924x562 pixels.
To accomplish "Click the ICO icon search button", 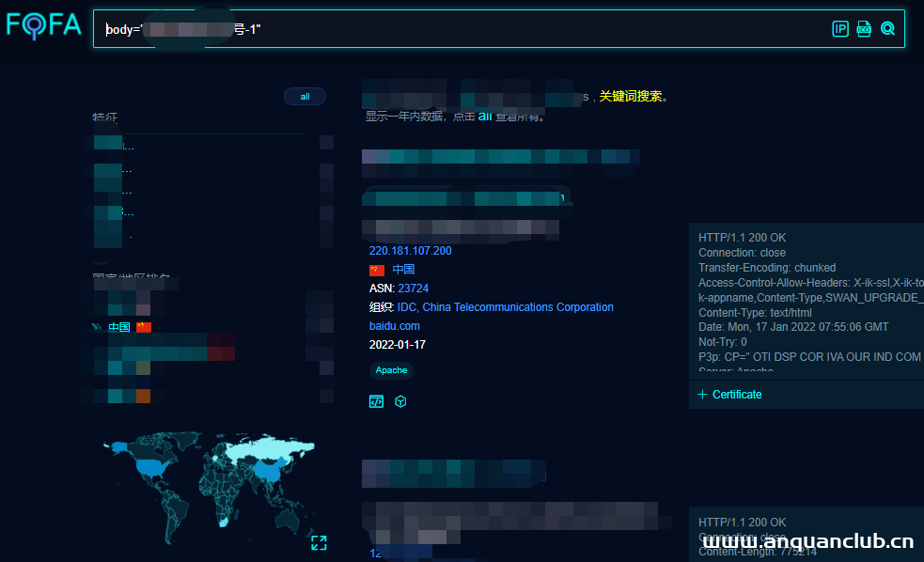I will 864,29.
